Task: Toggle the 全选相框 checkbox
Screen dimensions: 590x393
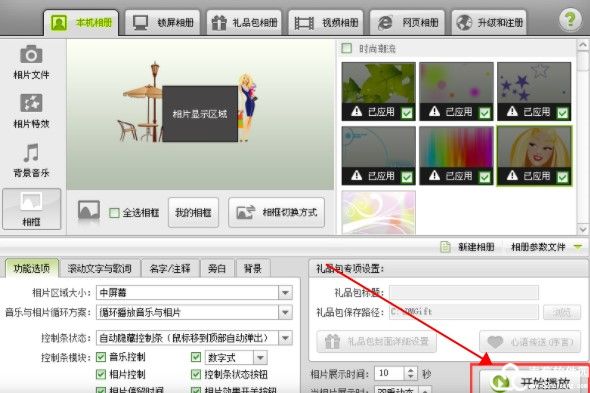Action: pos(114,213)
